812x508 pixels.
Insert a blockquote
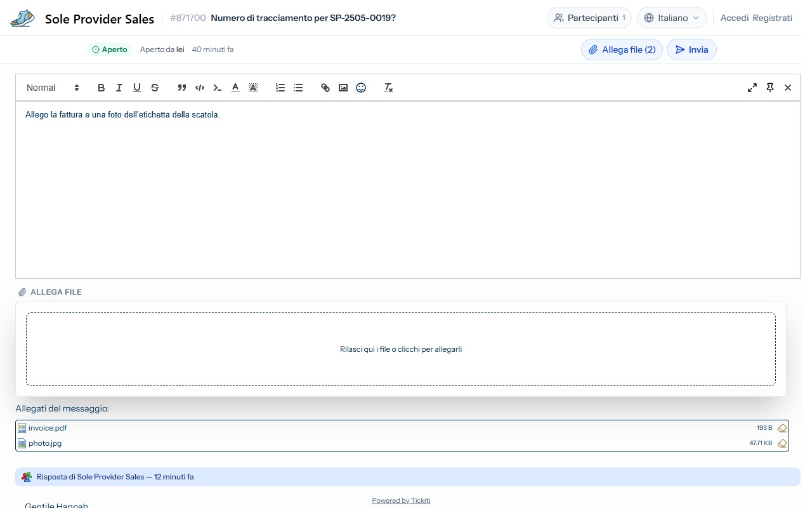(182, 88)
